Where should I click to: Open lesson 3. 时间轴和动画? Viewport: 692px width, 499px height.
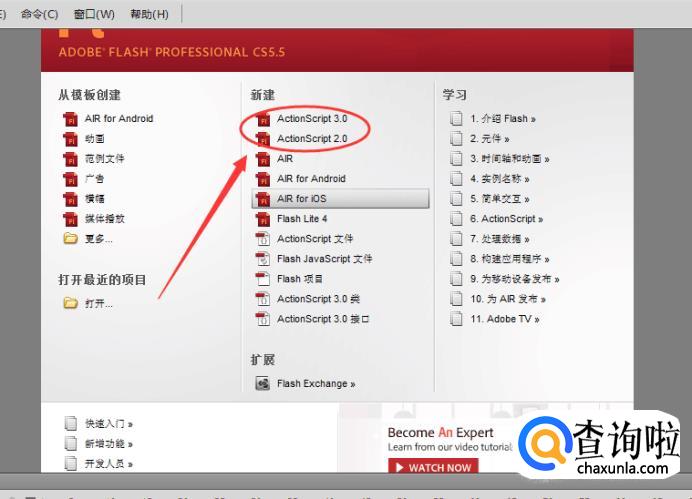click(x=510, y=159)
